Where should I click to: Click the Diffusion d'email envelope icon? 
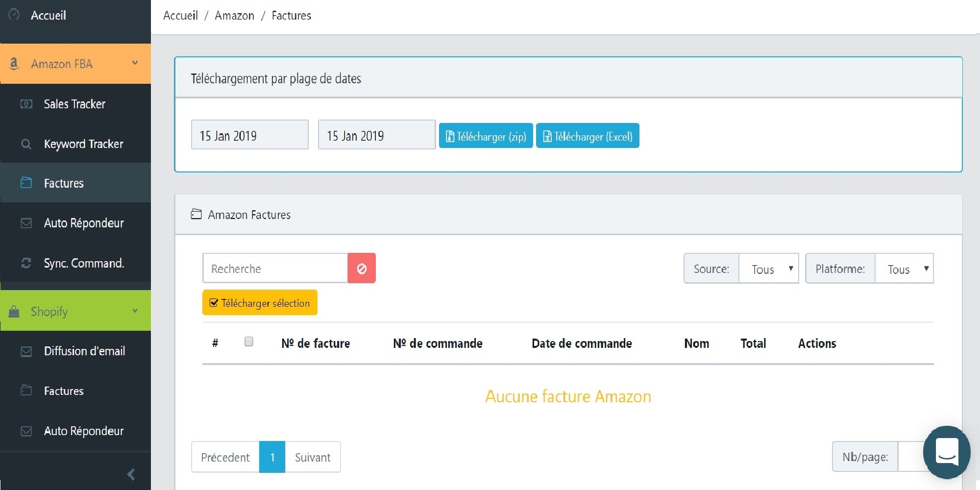click(x=26, y=351)
